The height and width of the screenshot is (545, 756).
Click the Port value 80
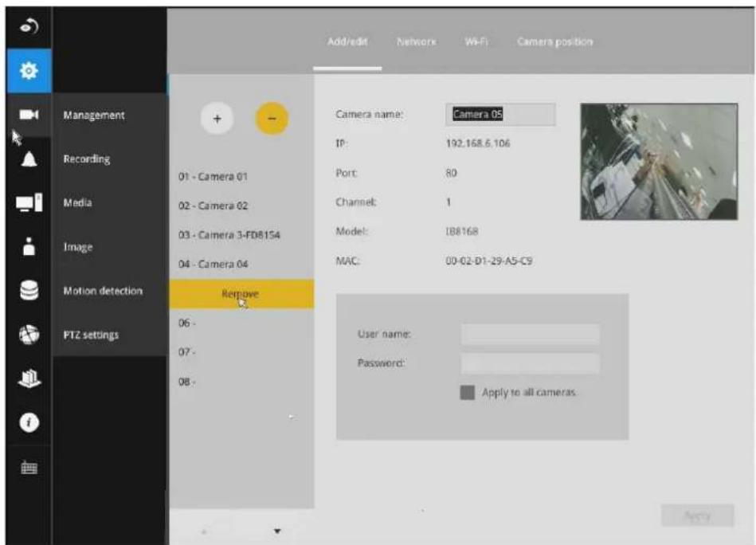[x=451, y=173]
